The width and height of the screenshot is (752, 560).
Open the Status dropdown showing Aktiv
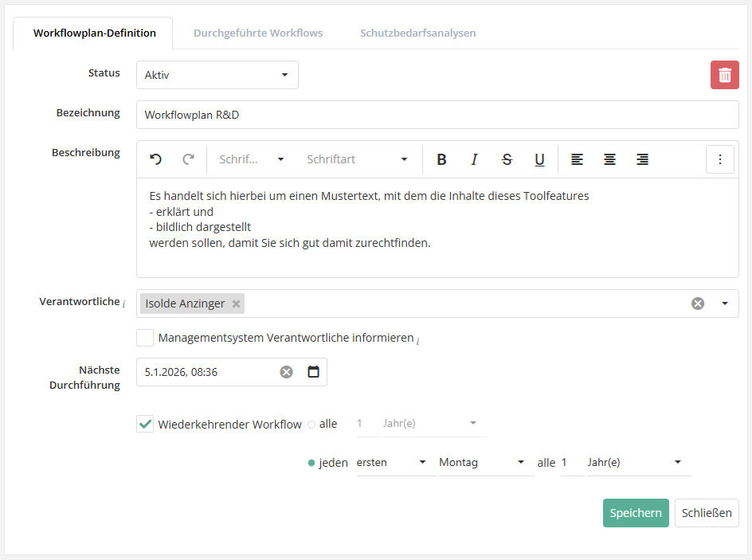point(217,75)
